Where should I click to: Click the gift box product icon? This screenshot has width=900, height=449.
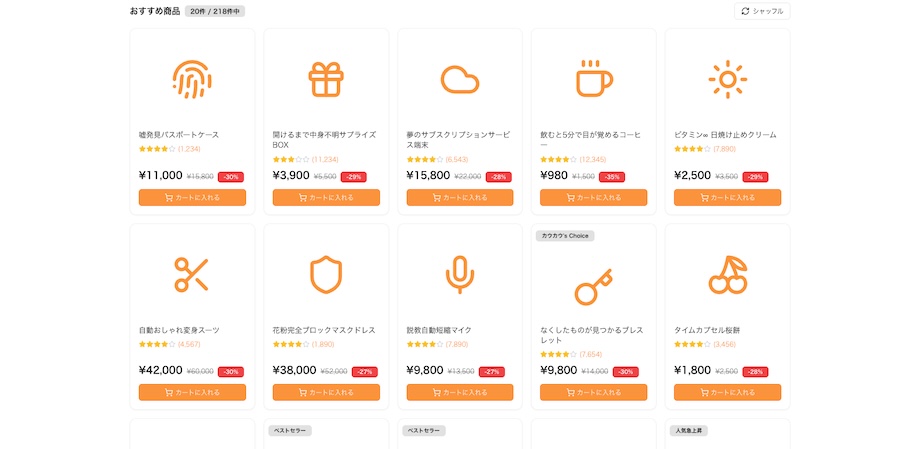pos(325,79)
